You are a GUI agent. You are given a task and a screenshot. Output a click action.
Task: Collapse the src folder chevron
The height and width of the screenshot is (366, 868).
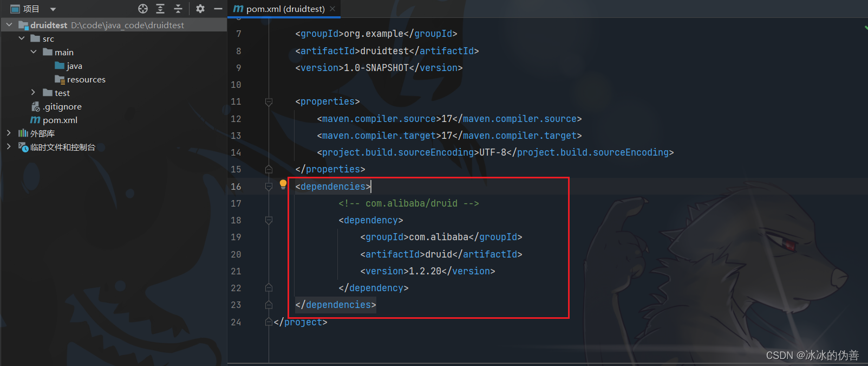[x=22, y=38]
